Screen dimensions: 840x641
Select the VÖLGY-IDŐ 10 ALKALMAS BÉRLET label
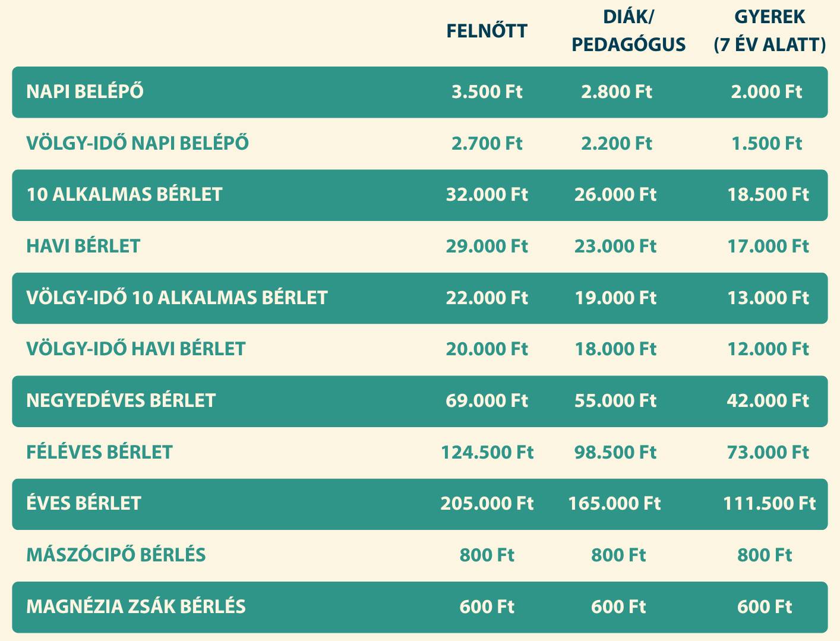pos(176,298)
